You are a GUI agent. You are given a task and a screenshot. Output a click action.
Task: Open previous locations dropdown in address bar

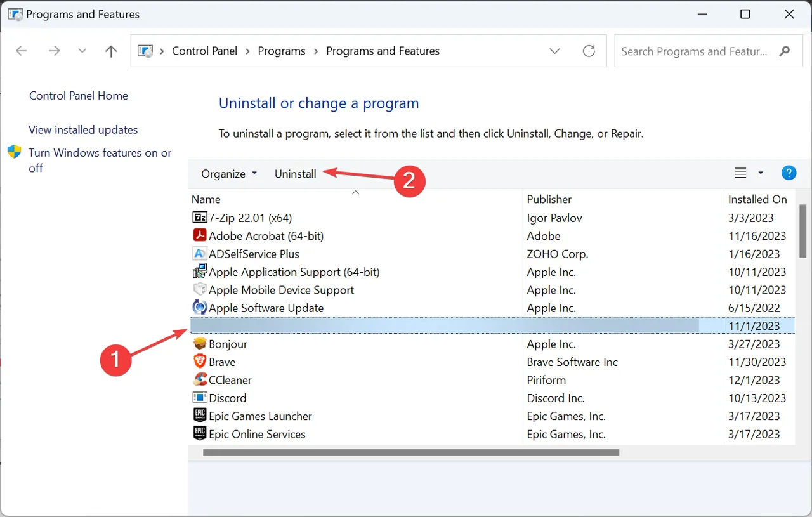[554, 51]
